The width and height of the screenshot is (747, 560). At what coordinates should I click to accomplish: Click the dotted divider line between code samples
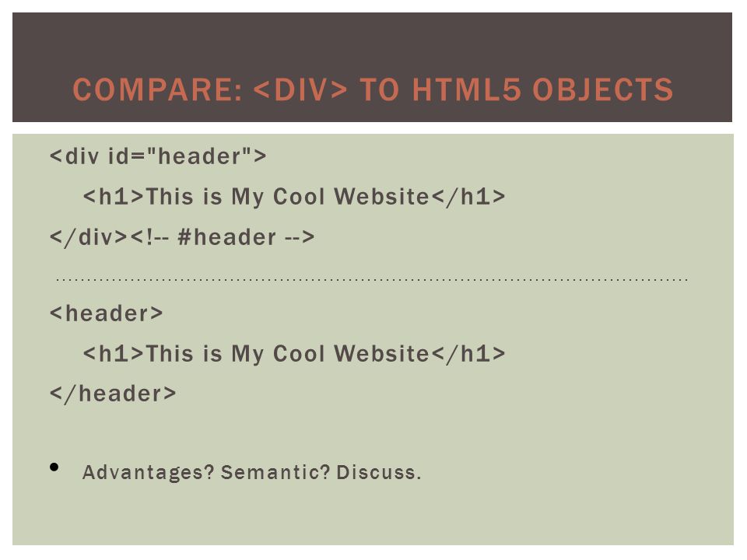coord(372,279)
